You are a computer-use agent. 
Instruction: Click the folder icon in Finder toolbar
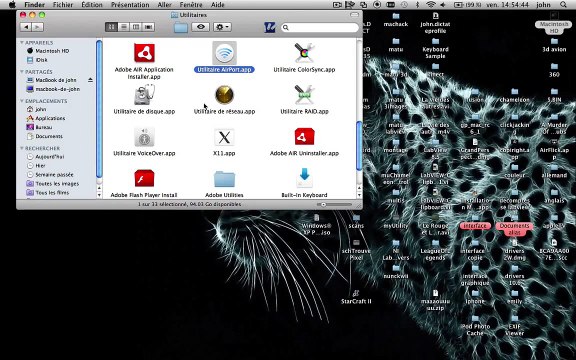181,27
